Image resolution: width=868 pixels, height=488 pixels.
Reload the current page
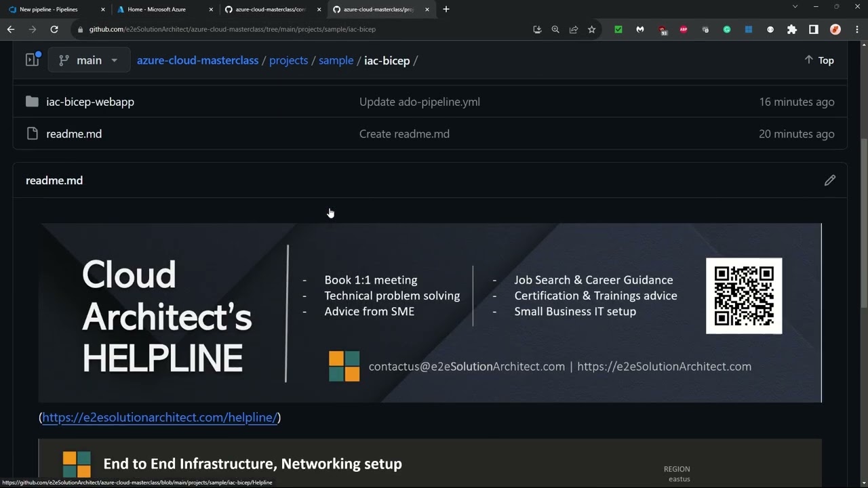54,30
